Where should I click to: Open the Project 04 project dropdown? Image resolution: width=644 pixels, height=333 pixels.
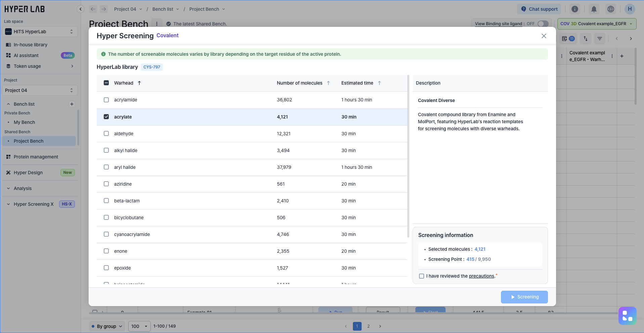pos(40,90)
